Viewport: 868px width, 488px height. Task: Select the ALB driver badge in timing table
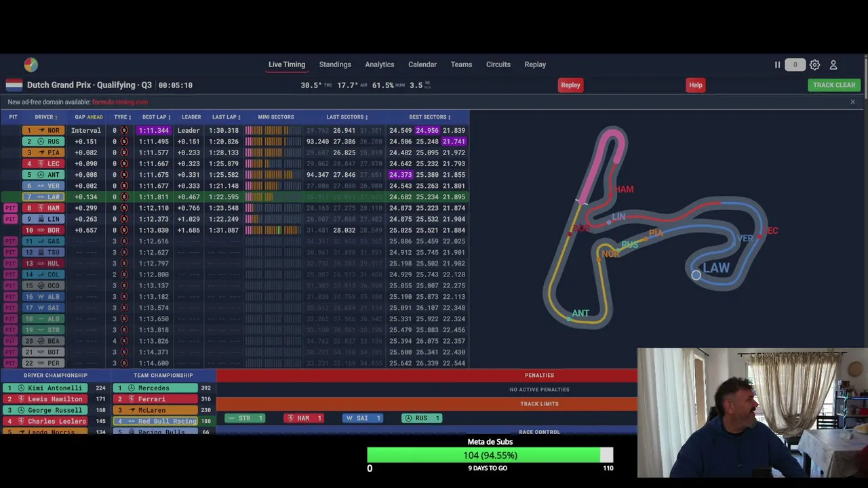click(43, 297)
